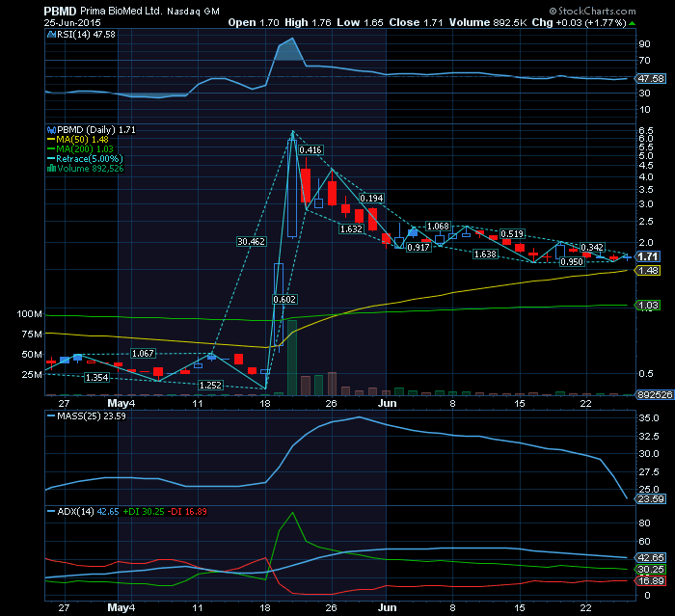Screen dimensions: 675x616
Task: Click the yellow 1.48 MA(50) price tag
Action: point(648,271)
